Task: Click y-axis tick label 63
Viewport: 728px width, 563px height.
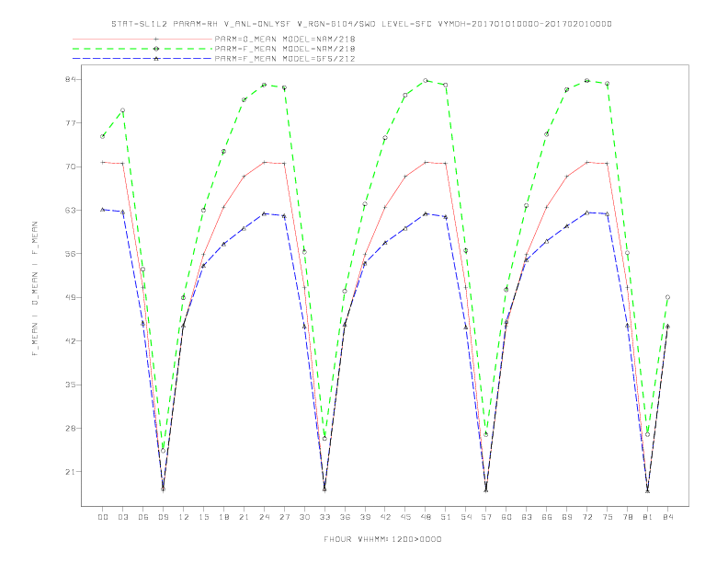Action: tap(70, 211)
